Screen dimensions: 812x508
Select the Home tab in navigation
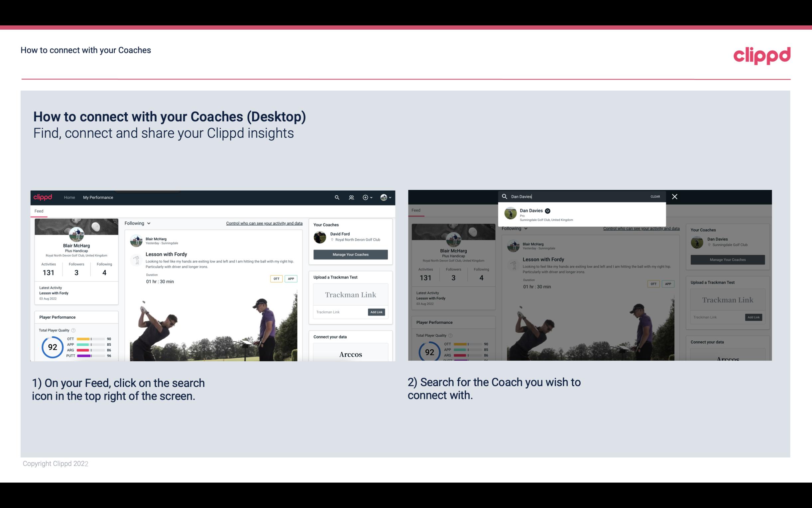pyautogui.click(x=69, y=197)
